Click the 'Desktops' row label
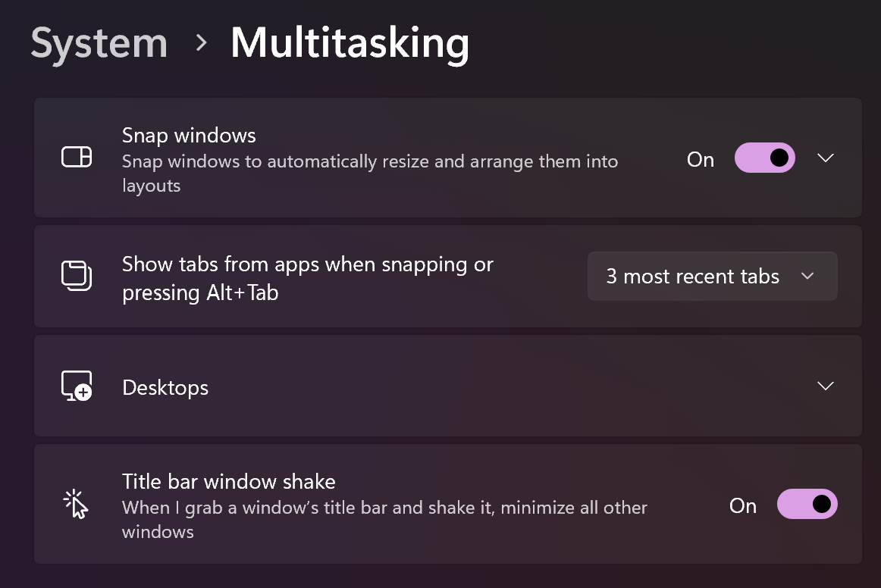The width and height of the screenshot is (881, 588). 165,388
